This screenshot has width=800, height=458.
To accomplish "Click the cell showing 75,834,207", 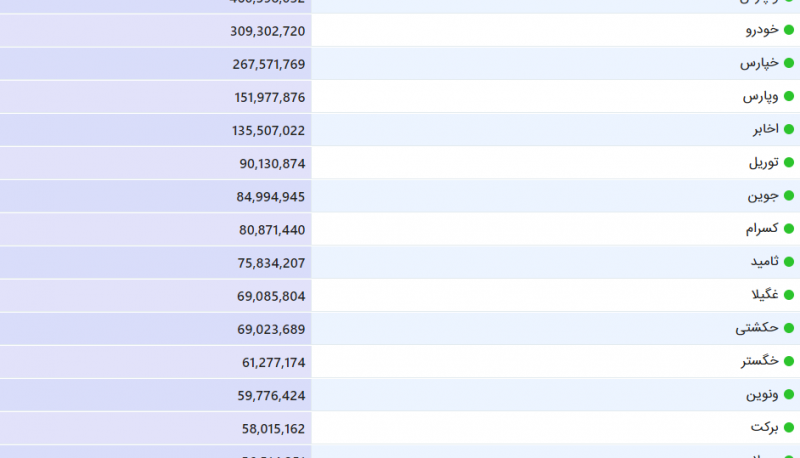I will point(156,263).
